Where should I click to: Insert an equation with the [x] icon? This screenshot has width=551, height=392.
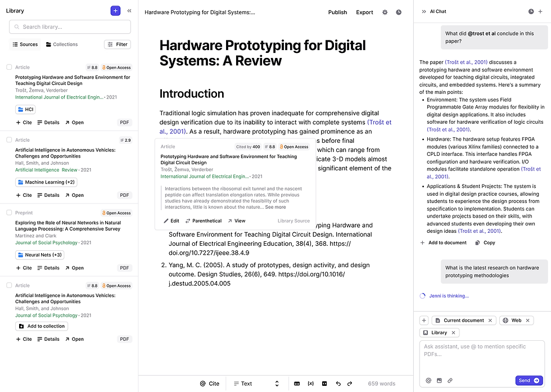pyautogui.click(x=310, y=383)
